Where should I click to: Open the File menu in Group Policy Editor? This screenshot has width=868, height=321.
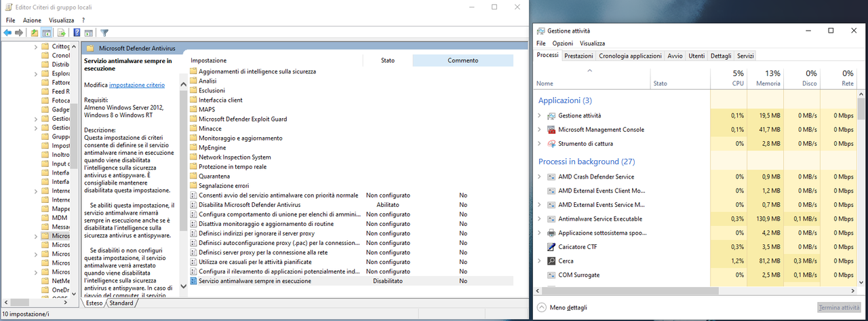coord(11,20)
